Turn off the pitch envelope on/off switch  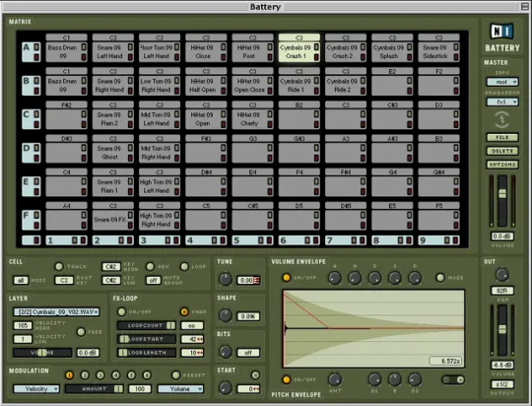287,379
